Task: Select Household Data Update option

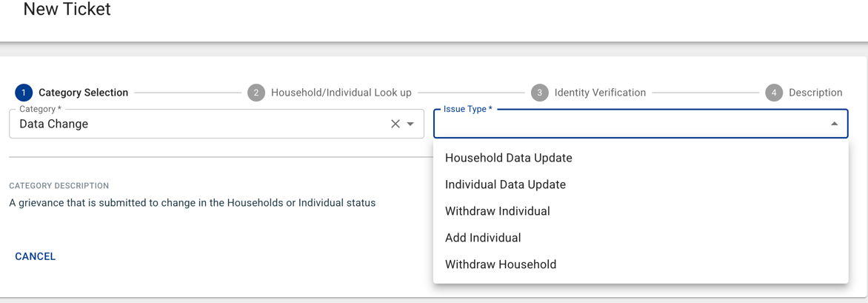Action: [x=509, y=158]
